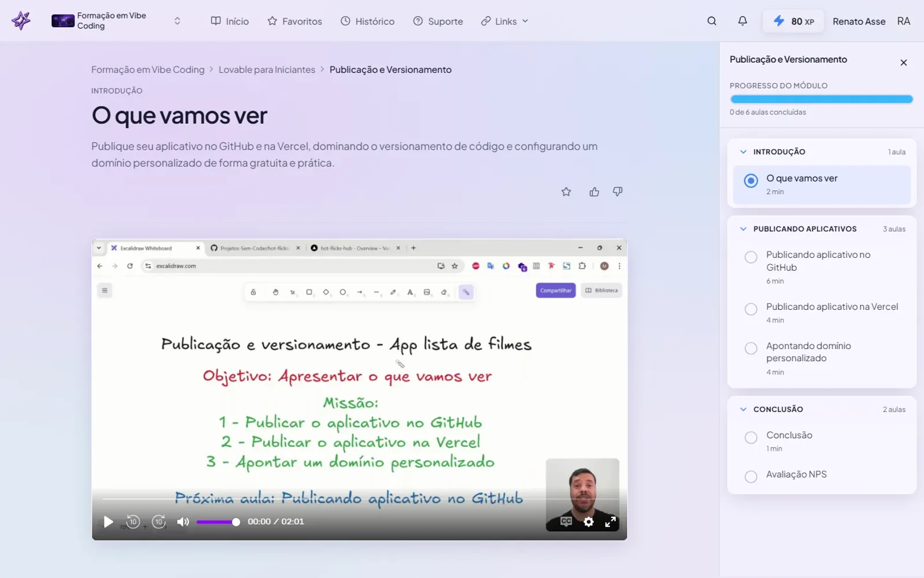
Task: Open the notifications bell
Action: point(743,21)
